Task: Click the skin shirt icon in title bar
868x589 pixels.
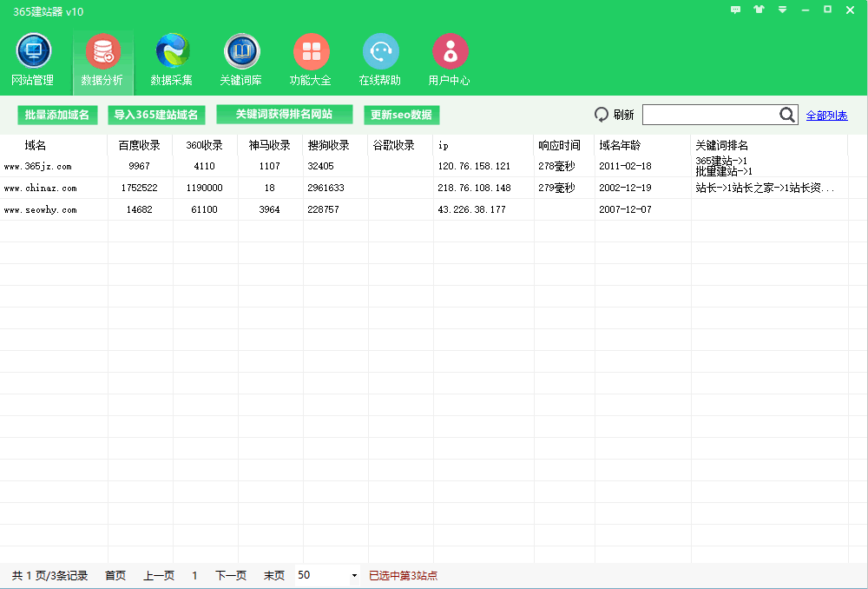Action: tap(759, 10)
